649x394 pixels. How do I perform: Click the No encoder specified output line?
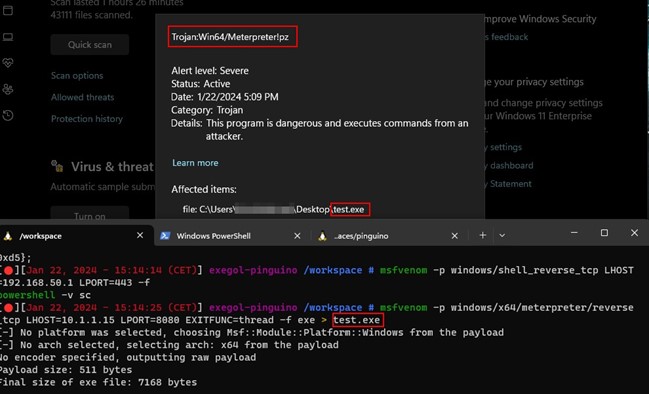[128, 357]
